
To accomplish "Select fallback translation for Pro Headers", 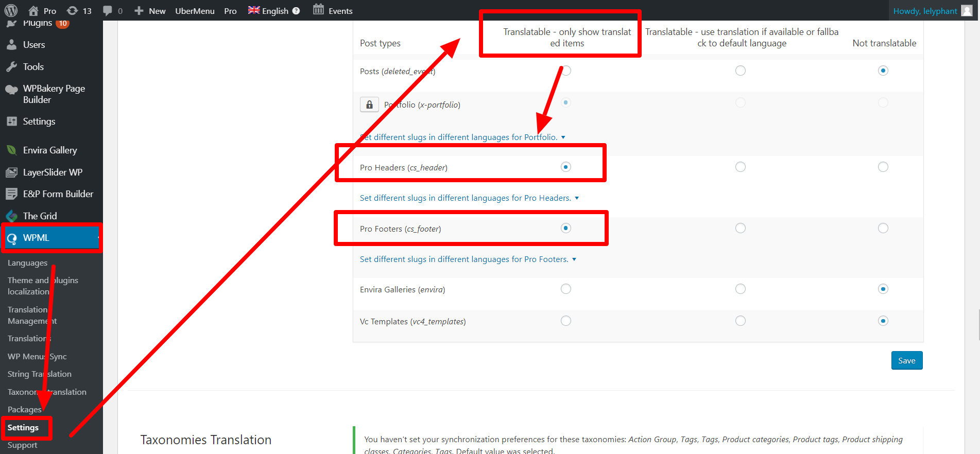I will [741, 167].
